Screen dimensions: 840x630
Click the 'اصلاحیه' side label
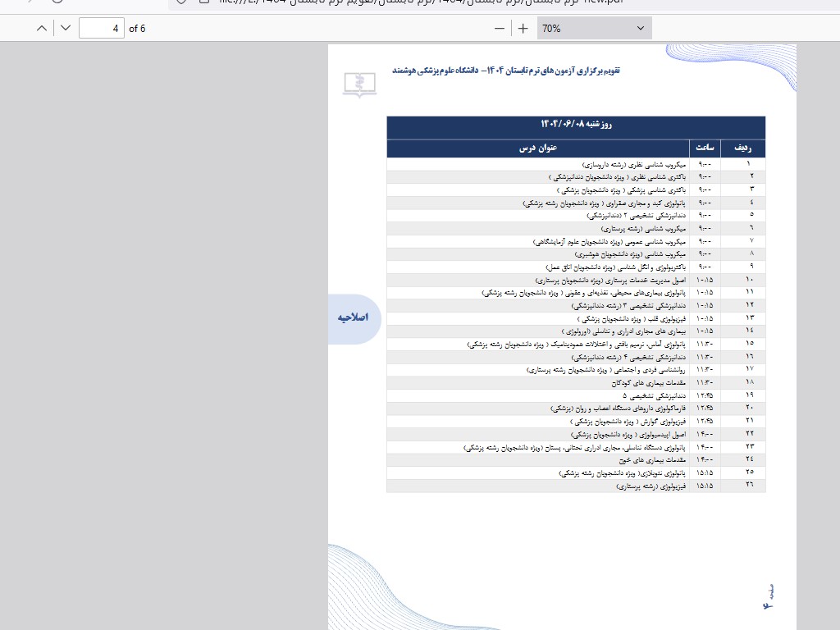coord(353,317)
